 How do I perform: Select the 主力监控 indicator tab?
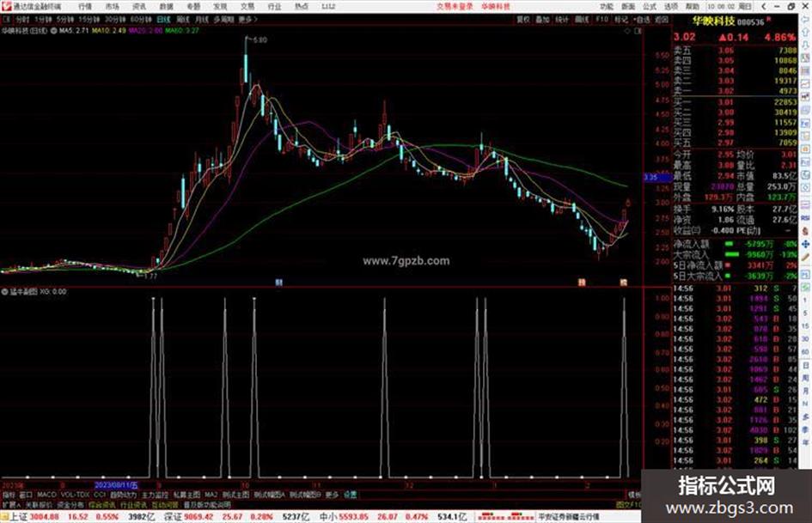(x=155, y=495)
